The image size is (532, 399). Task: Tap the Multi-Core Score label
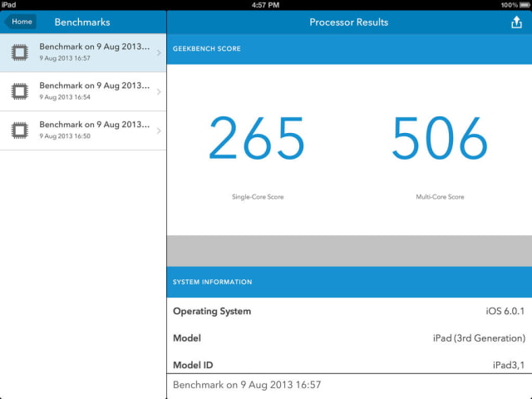point(440,197)
